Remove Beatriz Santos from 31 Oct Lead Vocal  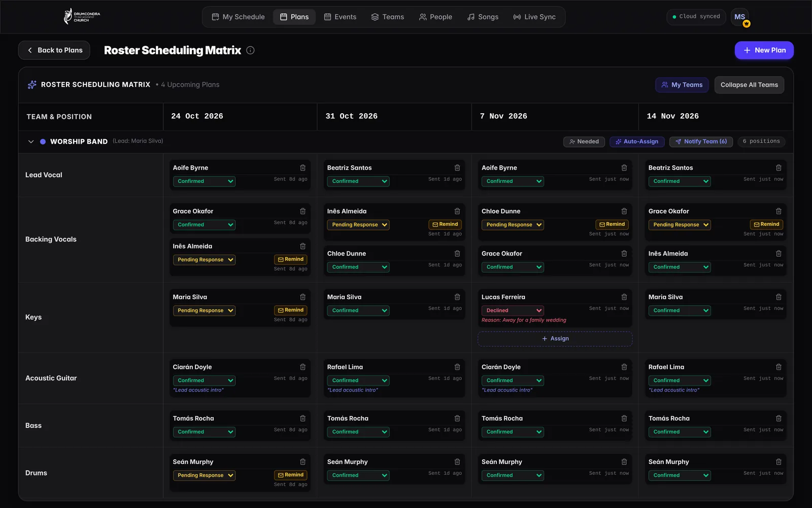(x=457, y=168)
